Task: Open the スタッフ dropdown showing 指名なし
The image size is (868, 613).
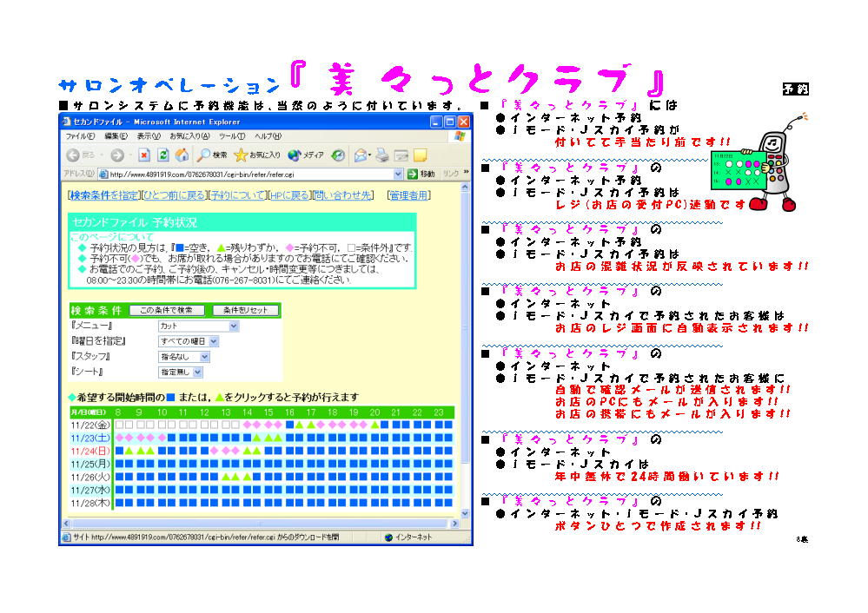Action: [x=184, y=357]
